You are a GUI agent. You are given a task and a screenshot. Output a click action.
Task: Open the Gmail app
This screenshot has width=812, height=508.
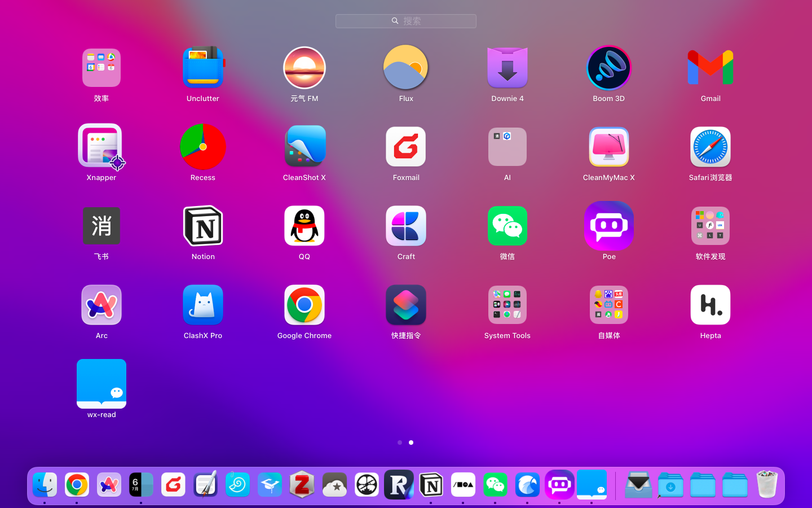coord(710,68)
